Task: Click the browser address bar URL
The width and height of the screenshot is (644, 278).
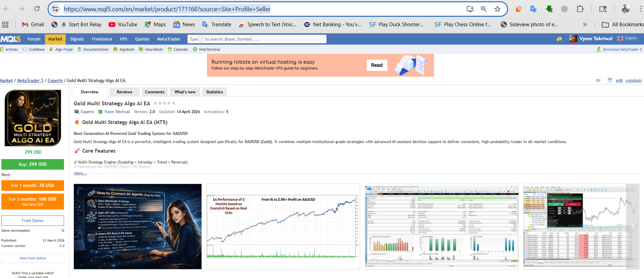Action: click(x=167, y=9)
